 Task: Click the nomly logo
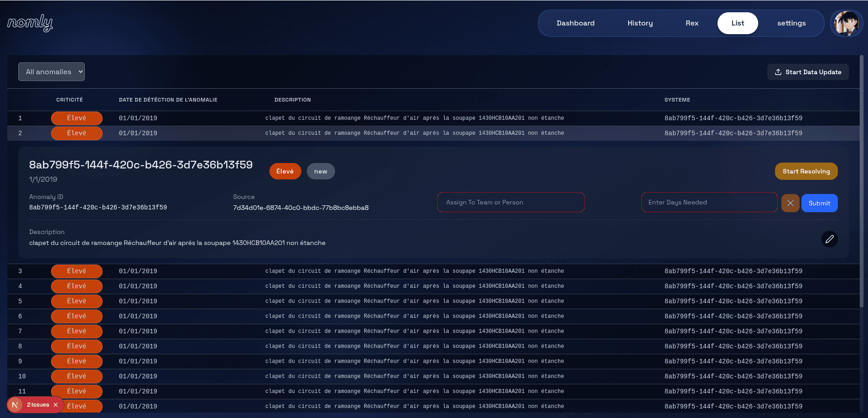point(29,23)
